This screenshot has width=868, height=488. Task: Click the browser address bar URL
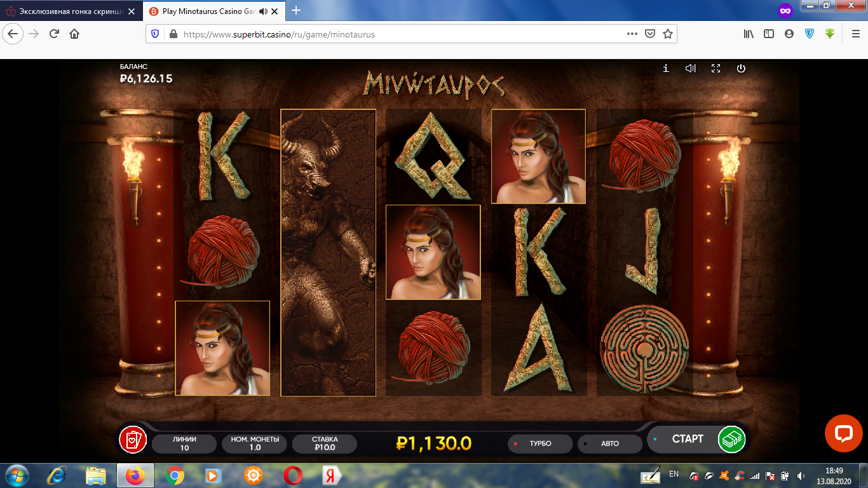pos(381,34)
